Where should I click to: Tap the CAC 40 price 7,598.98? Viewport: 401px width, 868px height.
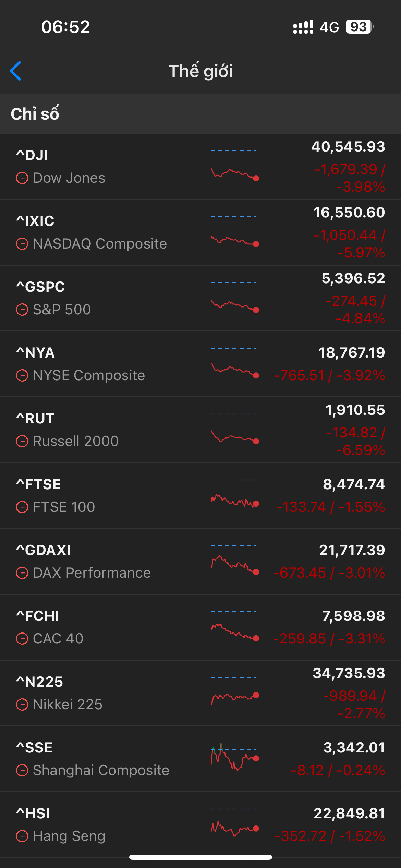[353, 616]
